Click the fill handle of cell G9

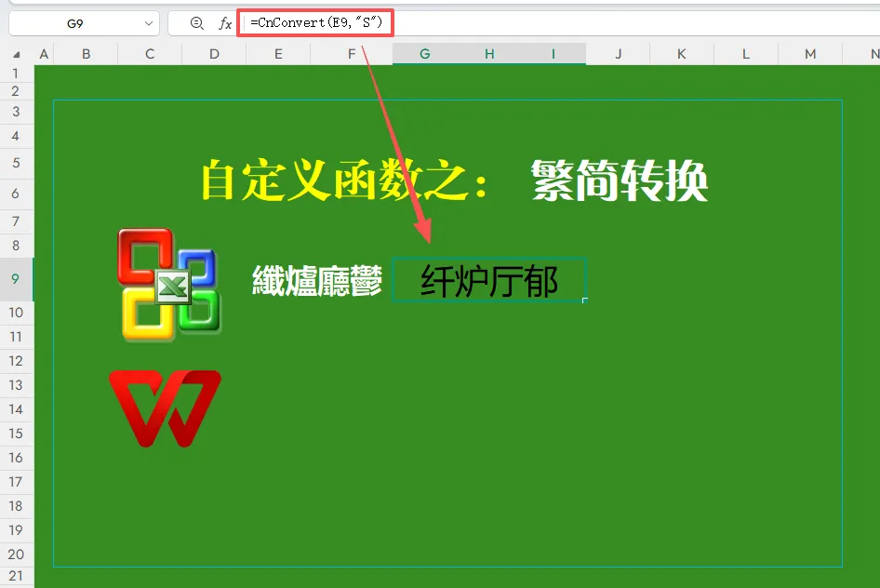(585, 301)
